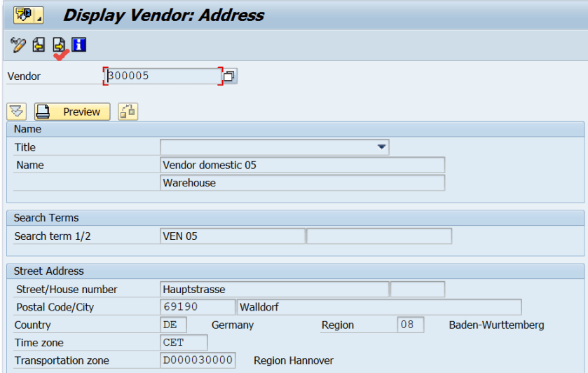Select the Name field 'Vendor domestic 05'

pyautogui.click(x=302, y=165)
